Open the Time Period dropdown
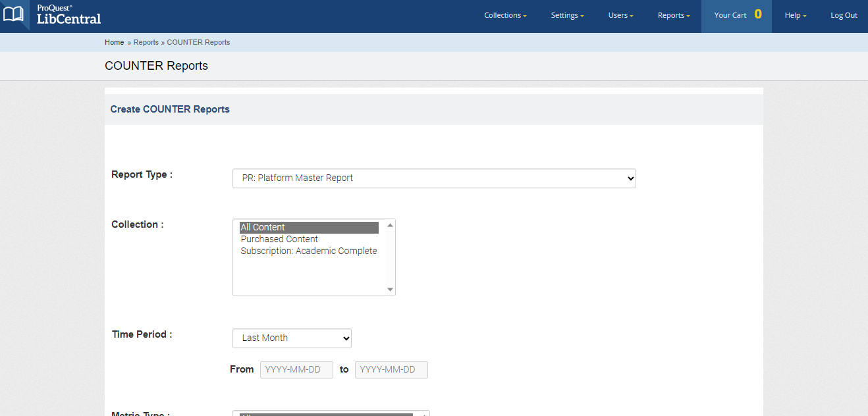Screen dimensions: 868x416 pyautogui.click(x=292, y=338)
